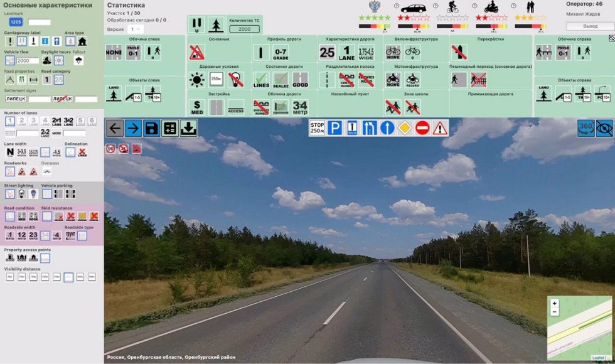Click the Количество ТС field with 2000
This screenshot has height=364, width=615.
[x=244, y=29]
